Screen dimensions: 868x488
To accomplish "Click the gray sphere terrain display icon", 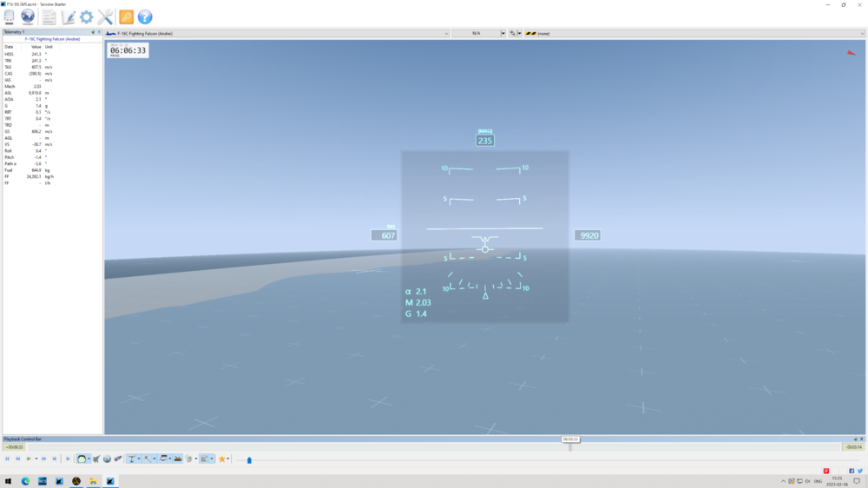I will tap(188, 458).
